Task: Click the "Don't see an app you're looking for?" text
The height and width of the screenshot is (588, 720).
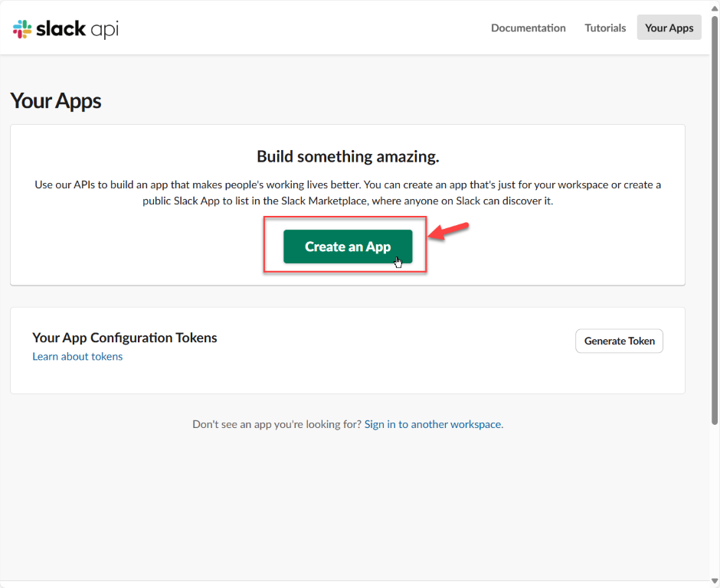Action: pos(277,424)
